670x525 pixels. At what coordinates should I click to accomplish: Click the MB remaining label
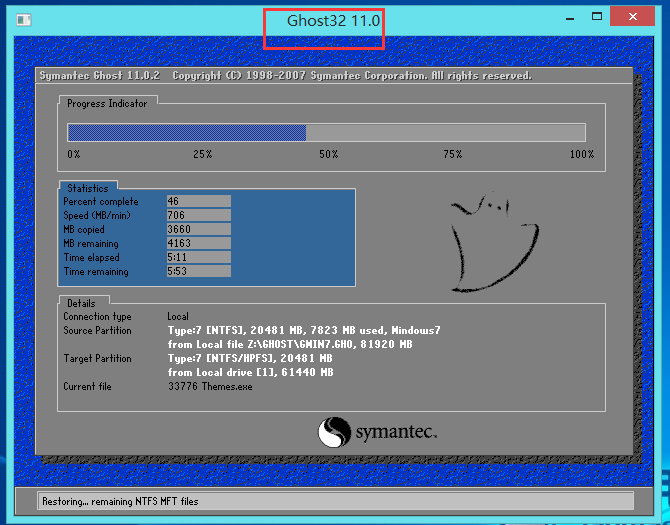click(91, 243)
